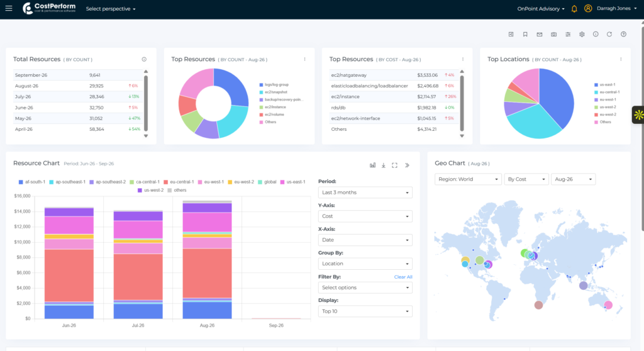This screenshot has width=644, height=351.
Task: Toggle logs/log-group in donut legend
Action: 274,85
